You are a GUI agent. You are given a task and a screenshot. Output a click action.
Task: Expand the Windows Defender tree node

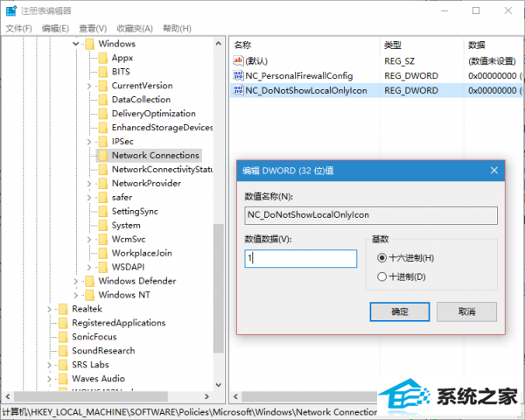click(75, 282)
